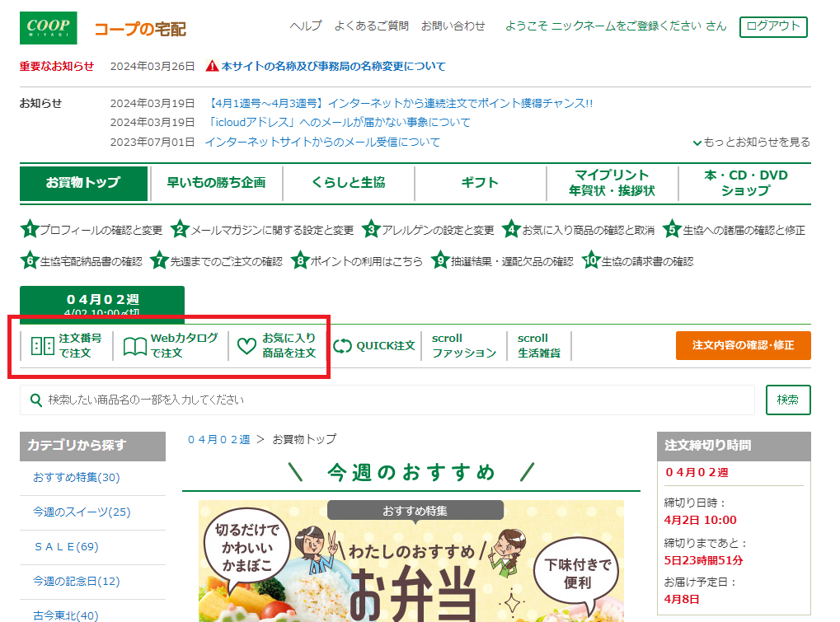Switch to the くらしと生協 tab
Image resolution: width=840 pixels, height=622 pixels.
click(x=349, y=183)
